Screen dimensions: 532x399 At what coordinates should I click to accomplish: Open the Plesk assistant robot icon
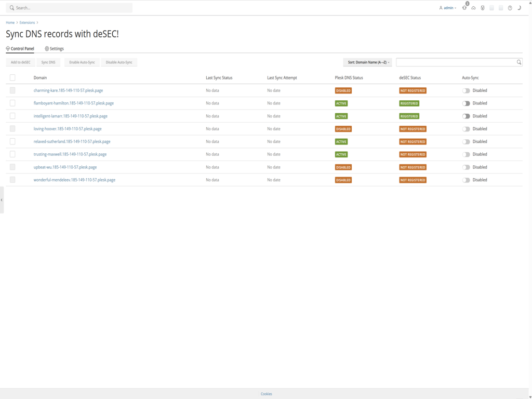pos(483,8)
